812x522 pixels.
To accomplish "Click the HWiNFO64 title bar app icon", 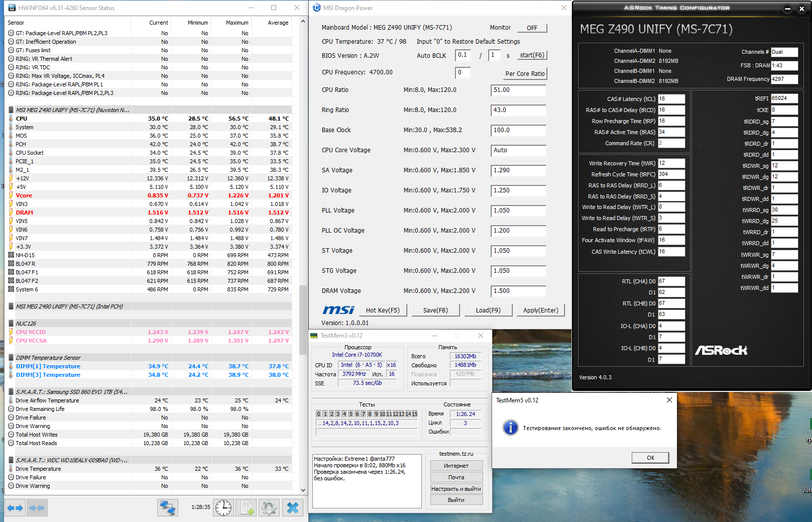I will point(11,8).
